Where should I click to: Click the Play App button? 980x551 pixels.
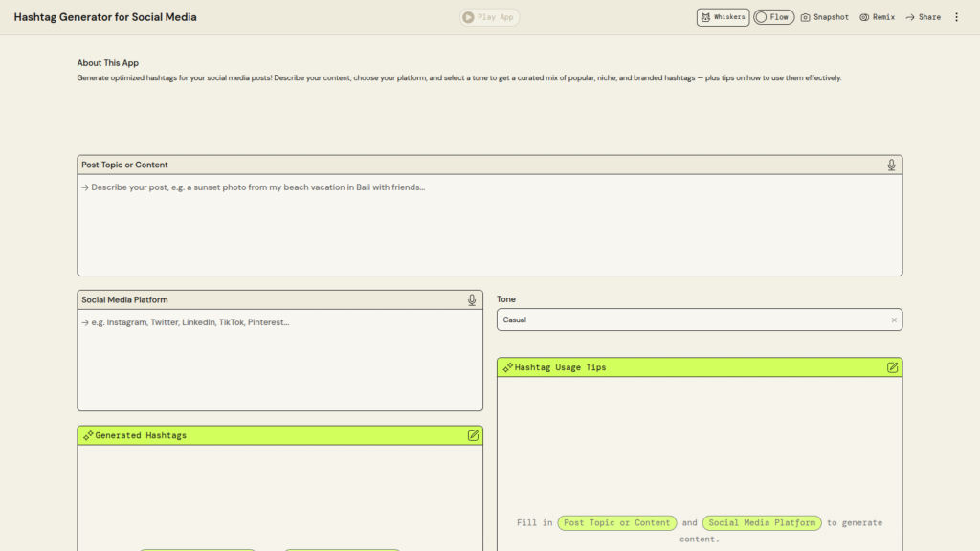[489, 17]
